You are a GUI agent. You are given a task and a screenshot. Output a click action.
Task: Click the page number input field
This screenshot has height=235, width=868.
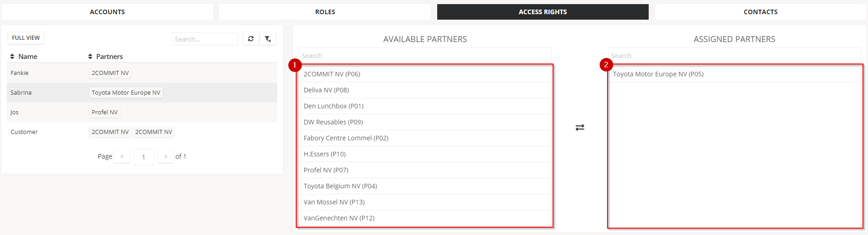click(144, 157)
